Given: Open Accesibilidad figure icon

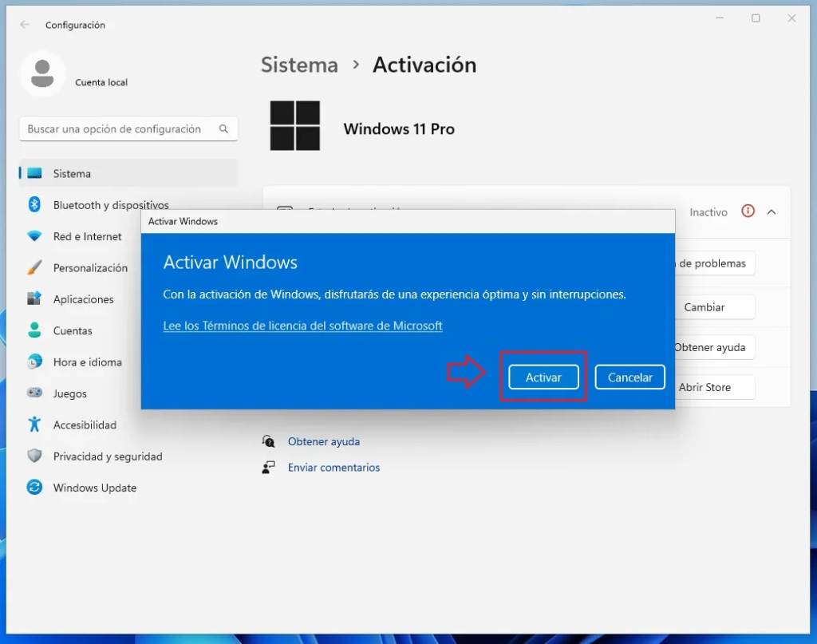Looking at the screenshot, I should tap(34, 425).
